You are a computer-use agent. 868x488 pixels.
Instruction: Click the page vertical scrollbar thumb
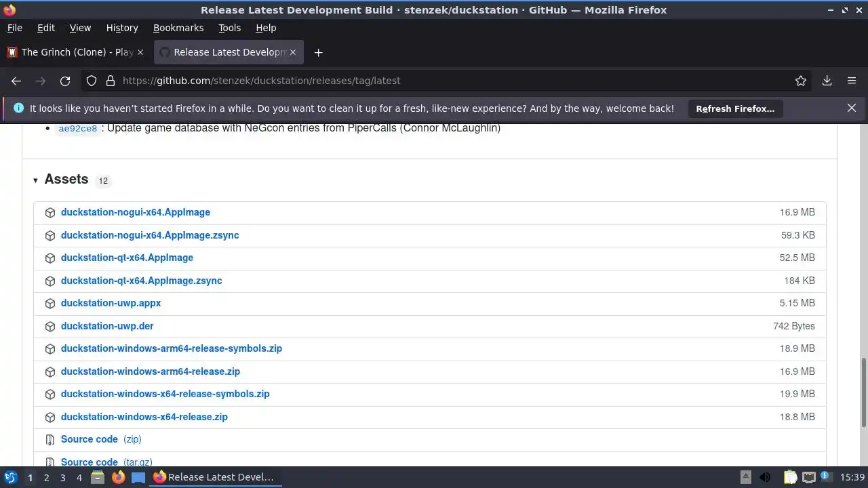pos(863,392)
